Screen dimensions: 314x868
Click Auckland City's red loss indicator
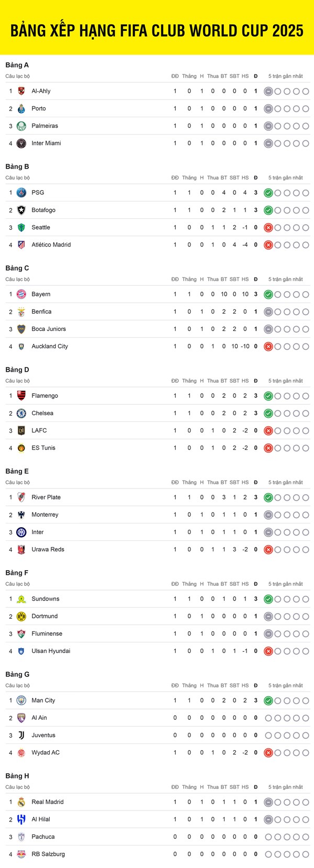[x=268, y=347]
